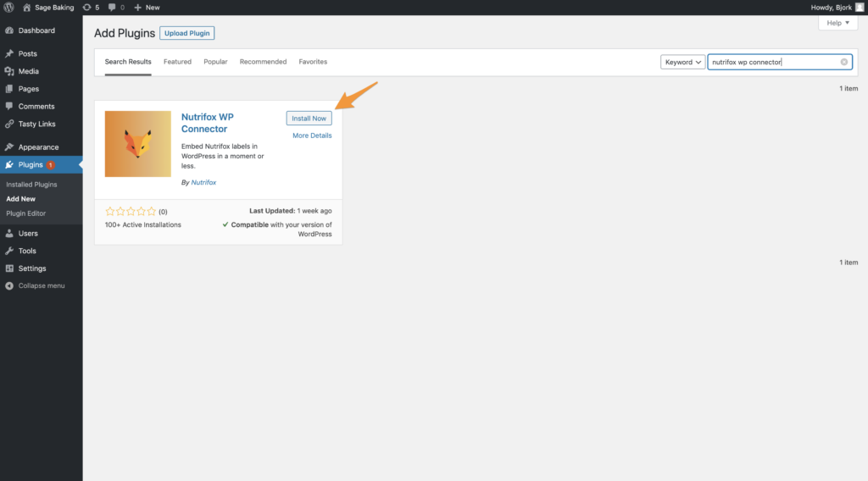Click the Settings sliders icon

[9, 268]
